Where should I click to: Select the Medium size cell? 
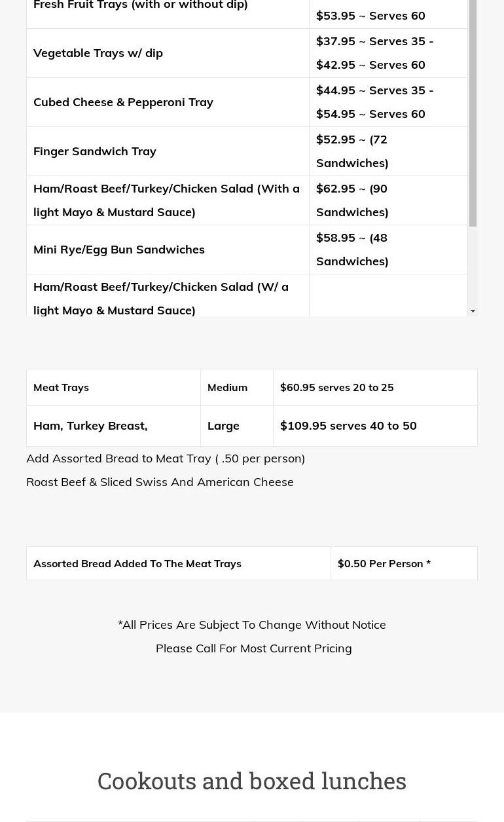[227, 388]
